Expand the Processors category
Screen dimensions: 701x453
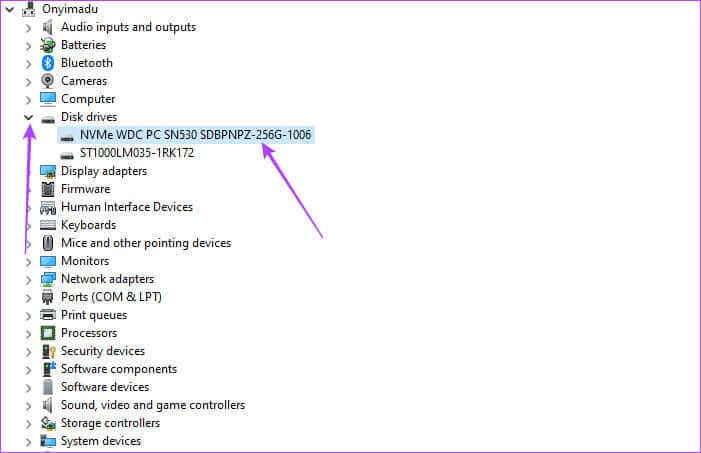click(28, 334)
